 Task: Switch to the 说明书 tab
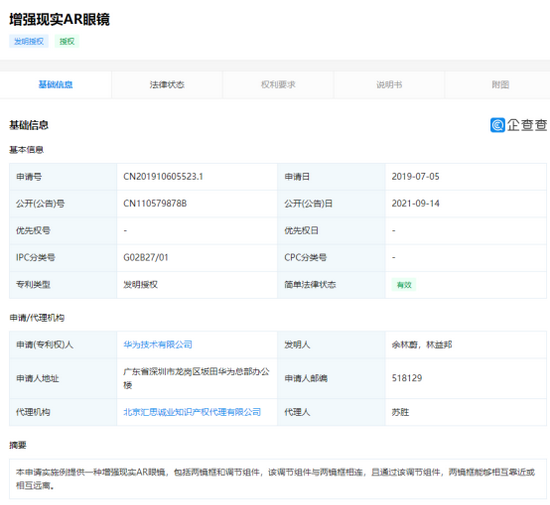tap(389, 85)
